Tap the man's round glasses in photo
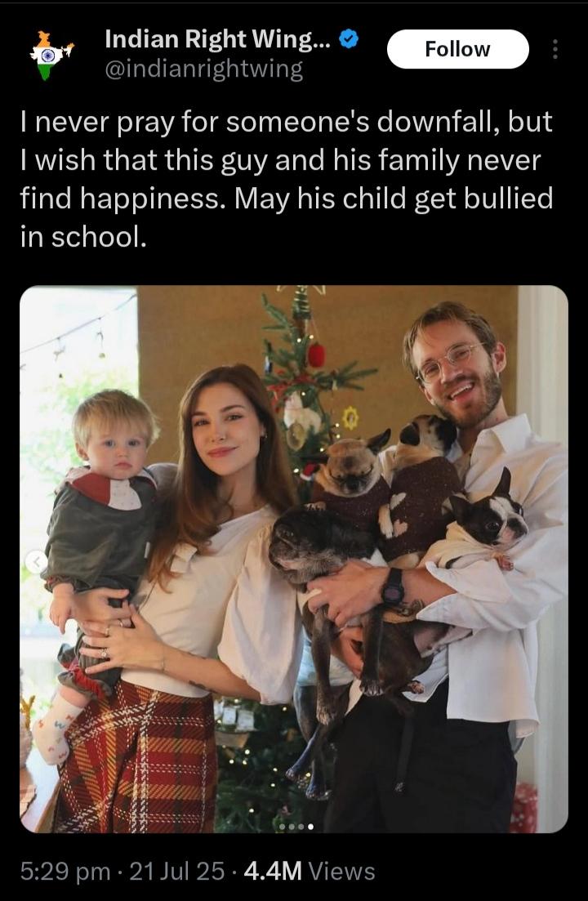Image resolution: width=588 pixels, height=901 pixels. (x=451, y=360)
